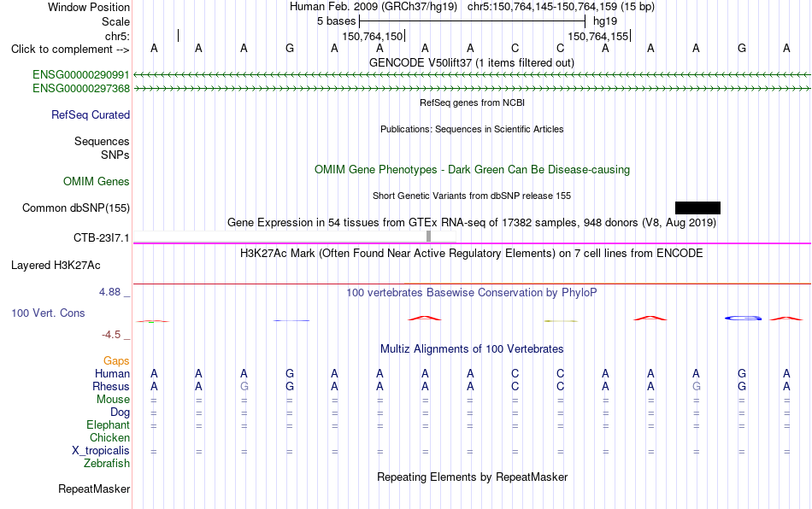Screen dimensions: 812x509
Task: Click the ENSG00000290991 left-pointing arrow line
Action: click(x=472, y=75)
